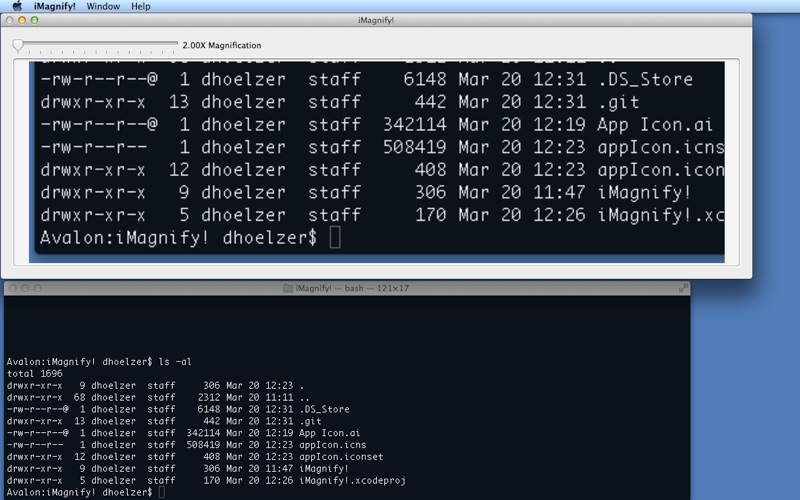Click '.git' entry in Terminal window
Image resolution: width=800 pixels, height=500 pixels.
pos(310,421)
